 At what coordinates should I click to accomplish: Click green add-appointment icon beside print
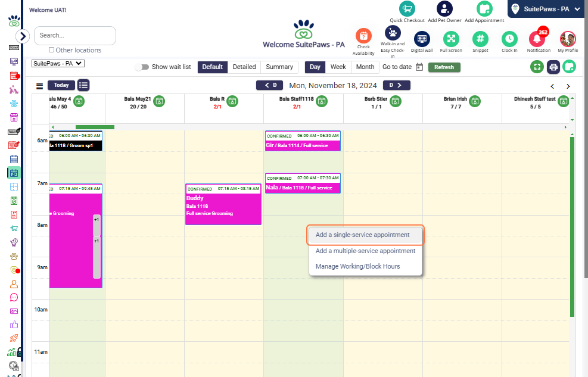pos(570,67)
